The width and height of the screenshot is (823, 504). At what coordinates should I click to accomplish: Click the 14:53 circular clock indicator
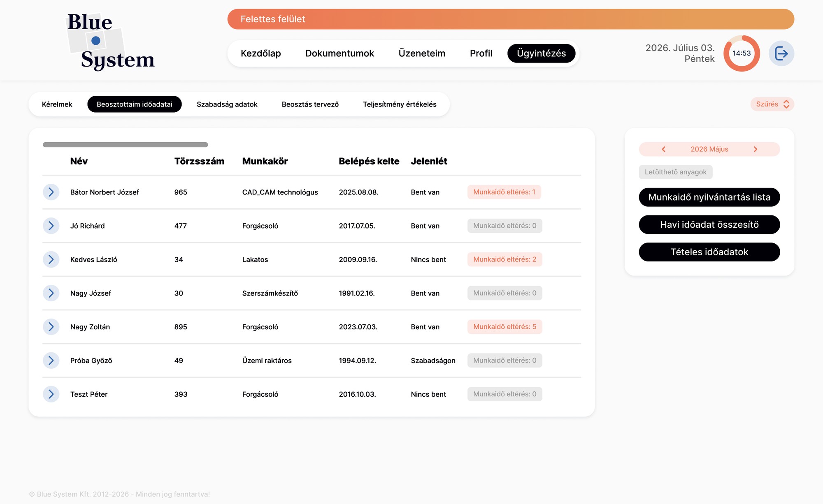click(742, 53)
